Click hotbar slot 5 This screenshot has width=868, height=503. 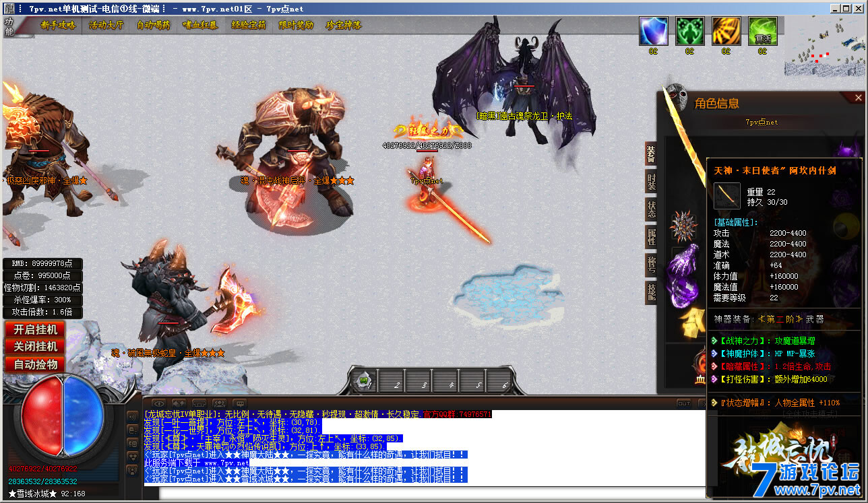tap(472, 380)
